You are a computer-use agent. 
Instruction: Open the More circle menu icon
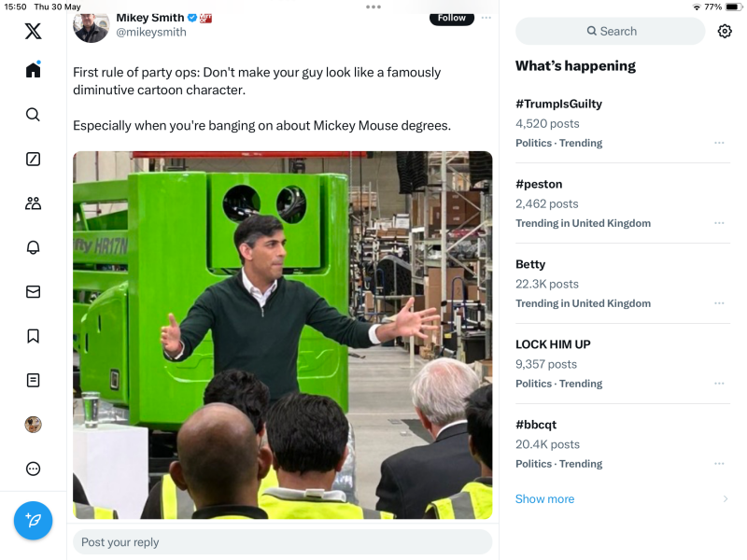(x=33, y=469)
